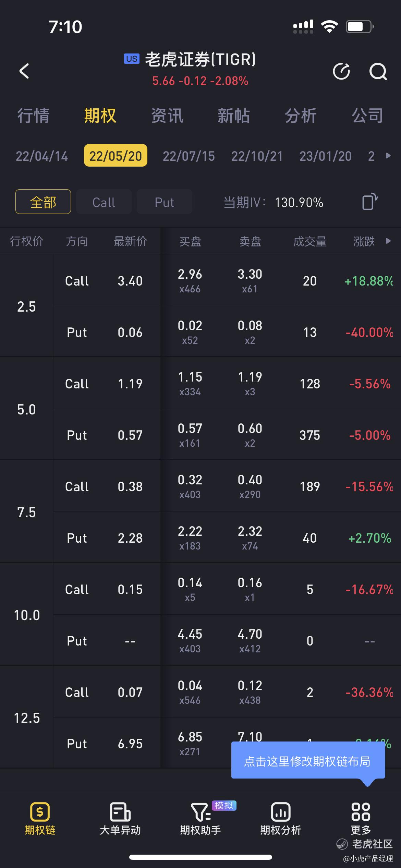This screenshot has width=401, height=868.
Task: Tap the rotate layout icon beside IV
Action: pyautogui.click(x=370, y=202)
